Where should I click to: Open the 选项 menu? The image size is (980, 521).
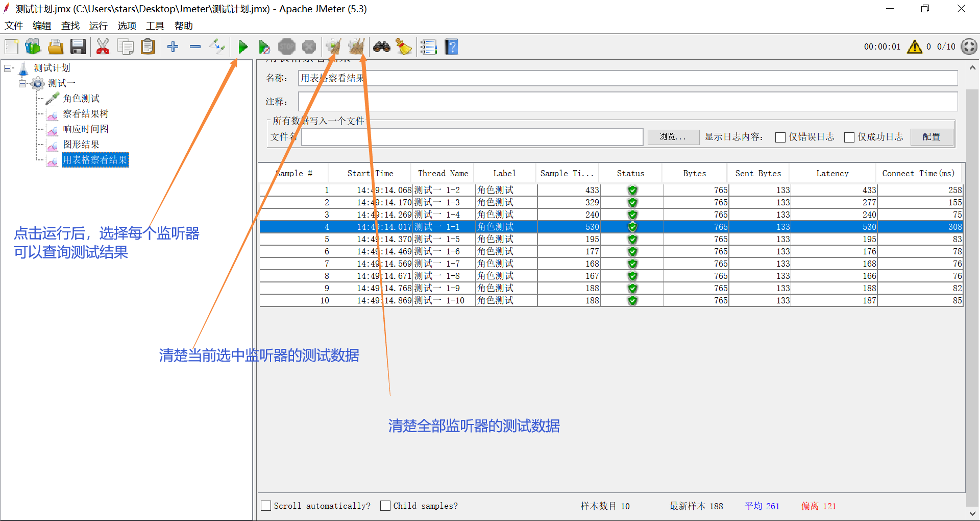click(127, 26)
